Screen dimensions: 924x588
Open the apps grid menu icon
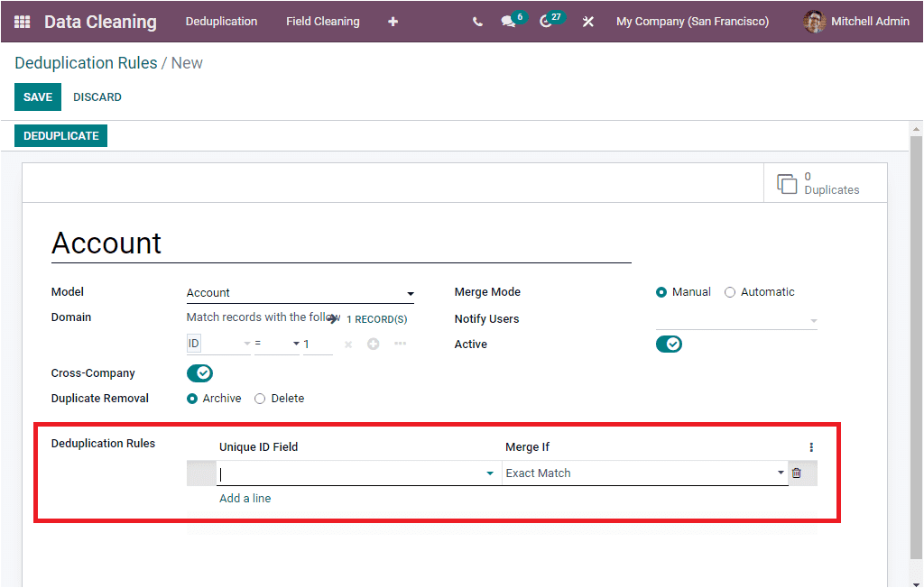[22, 22]
